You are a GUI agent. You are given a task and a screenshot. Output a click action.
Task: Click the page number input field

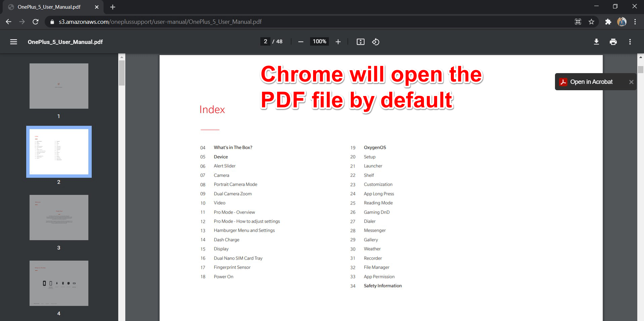tap(265, 42)
